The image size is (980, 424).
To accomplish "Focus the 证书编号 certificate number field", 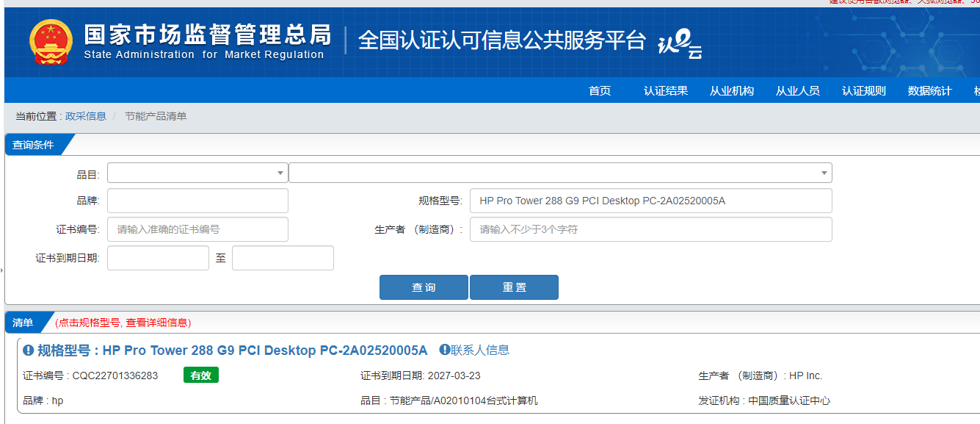I will (197, 229).
